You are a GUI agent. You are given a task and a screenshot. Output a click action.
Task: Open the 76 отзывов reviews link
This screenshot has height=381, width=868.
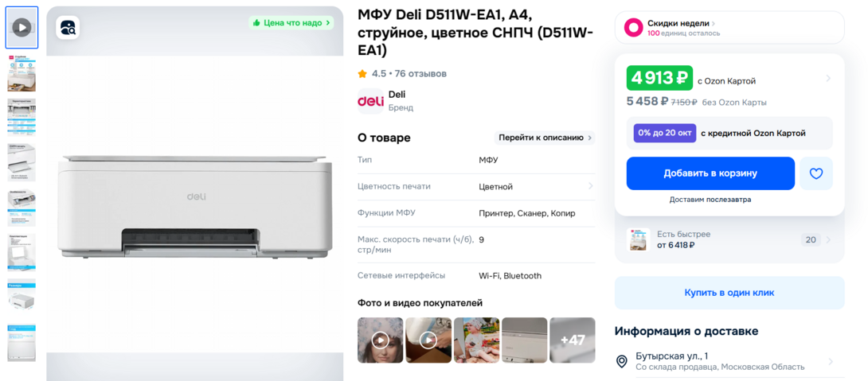[x=420, y=74]
